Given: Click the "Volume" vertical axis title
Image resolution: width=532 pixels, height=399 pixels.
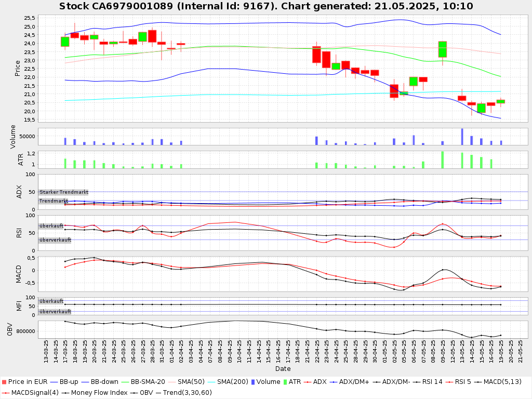Looking at the screenshot, I should tap(13, 137).
